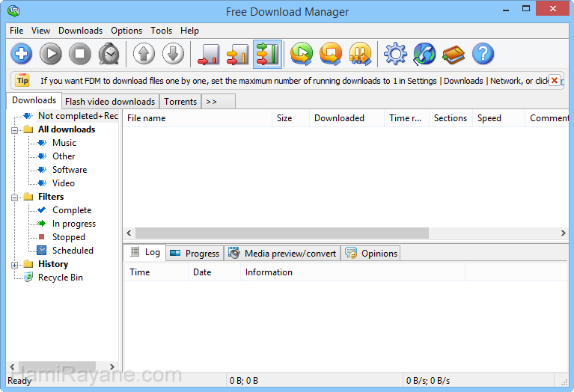The width and height of the screenshot is (574, 392).
Task: Open the File menu
Action: click(16, 31)
